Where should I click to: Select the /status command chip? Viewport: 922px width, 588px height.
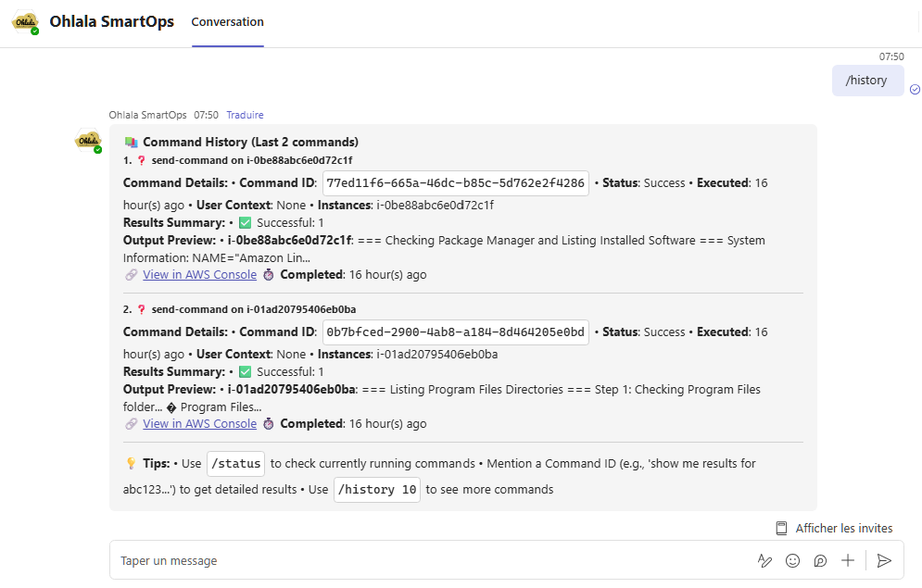(x=235, y=463)
